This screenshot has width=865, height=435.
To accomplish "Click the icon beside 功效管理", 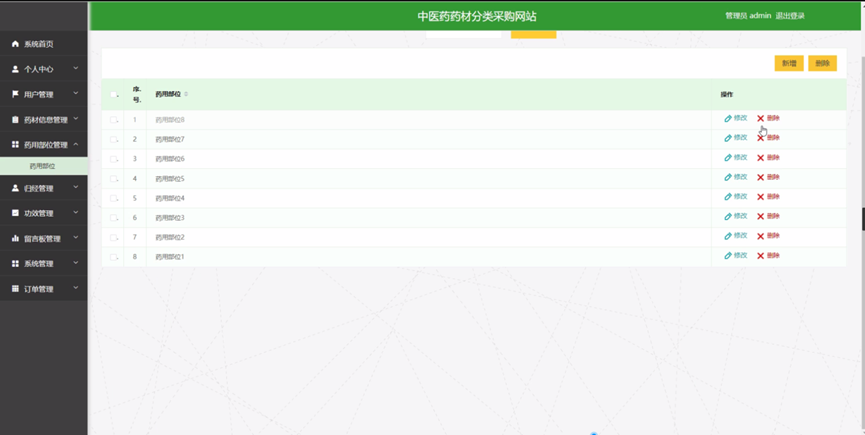I will click(x=15, y=213).
